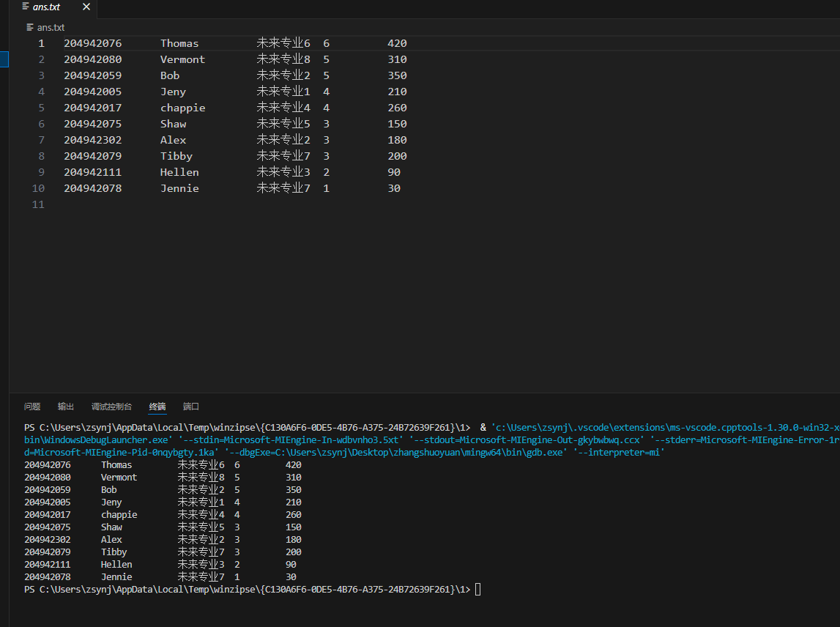The width and height of the screenshot is (840, 627).
Task: Click the name Bob in editor
Action: click(170, 75)
